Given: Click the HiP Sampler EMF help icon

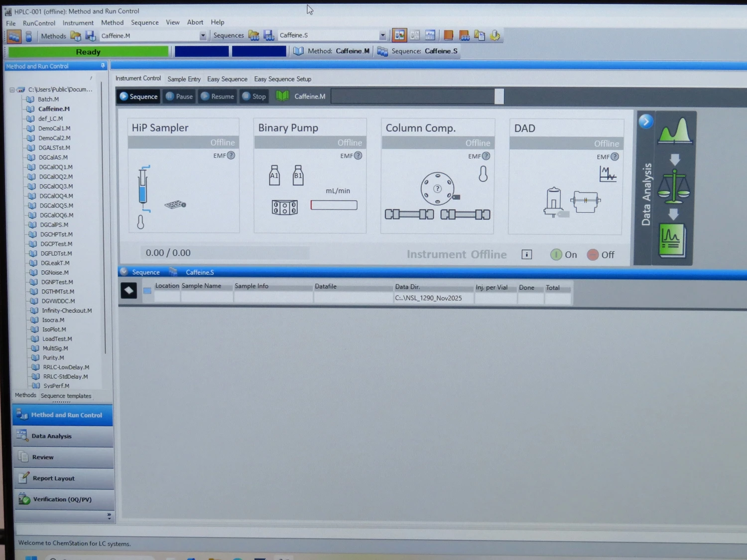Looking at the screenshot, I should [231, 155].
